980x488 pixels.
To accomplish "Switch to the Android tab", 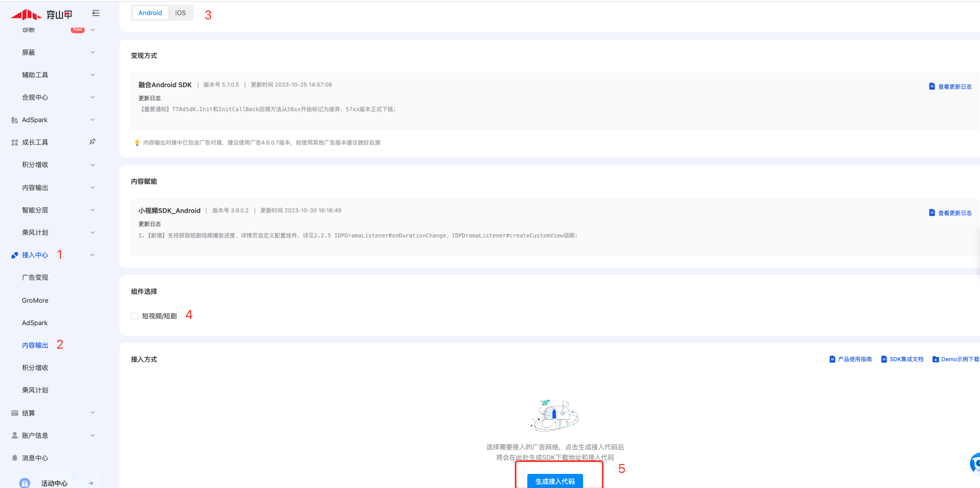I will tap(150, 13).
